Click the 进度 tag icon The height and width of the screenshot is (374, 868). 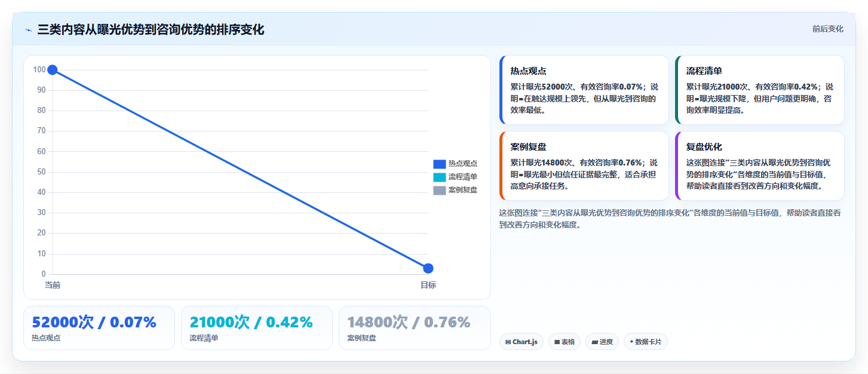coord(594,342)
